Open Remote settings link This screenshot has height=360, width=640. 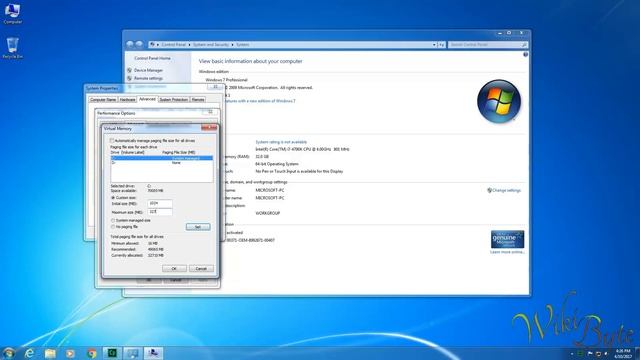149,78
